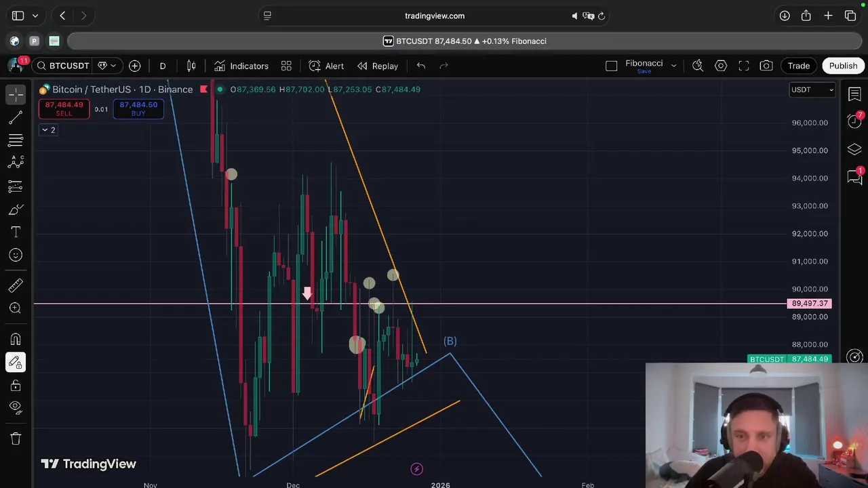Open Safari downloads

pos(785,16)
